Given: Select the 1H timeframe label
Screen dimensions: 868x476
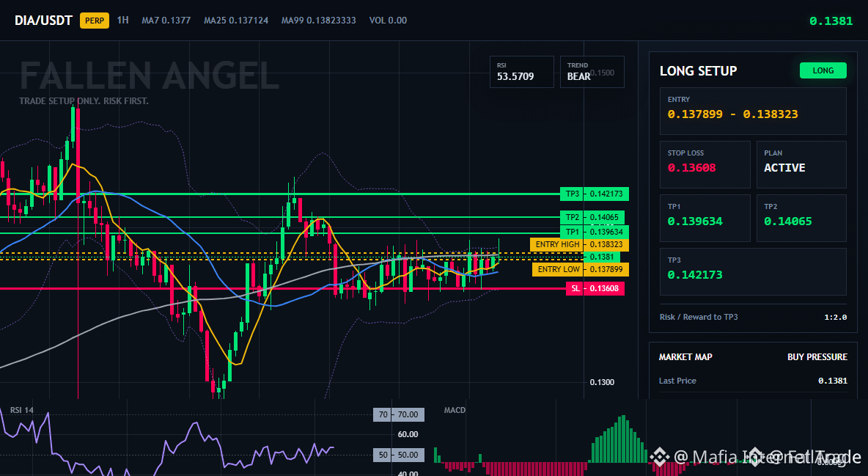Looking at the screenshot, I should click(123, 20).
